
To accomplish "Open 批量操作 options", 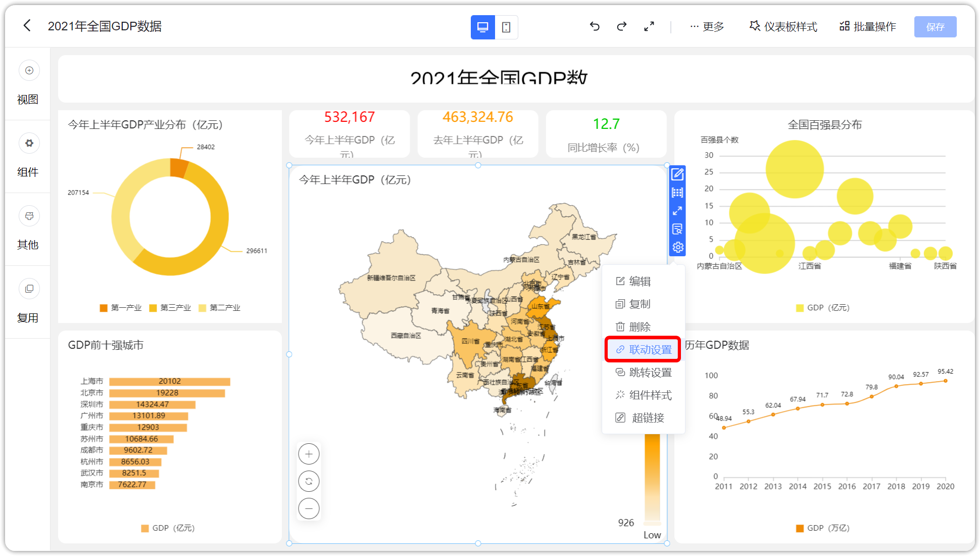I will point(868,26).
